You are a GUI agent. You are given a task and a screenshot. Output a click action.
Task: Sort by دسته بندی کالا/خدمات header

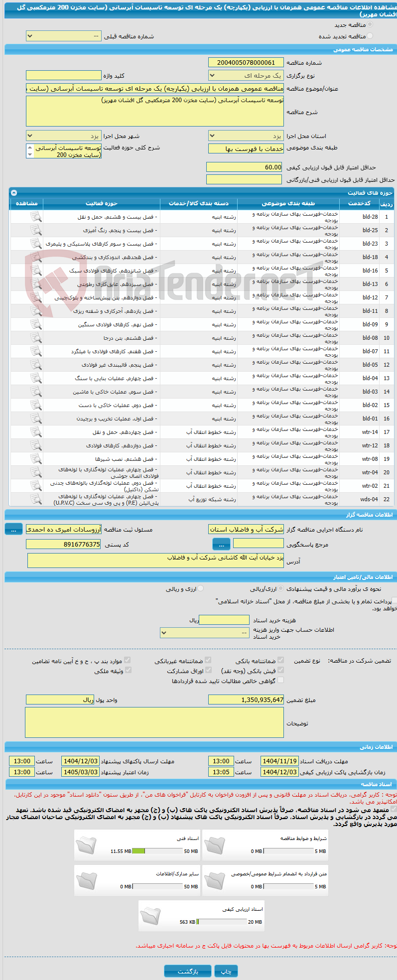199,203
